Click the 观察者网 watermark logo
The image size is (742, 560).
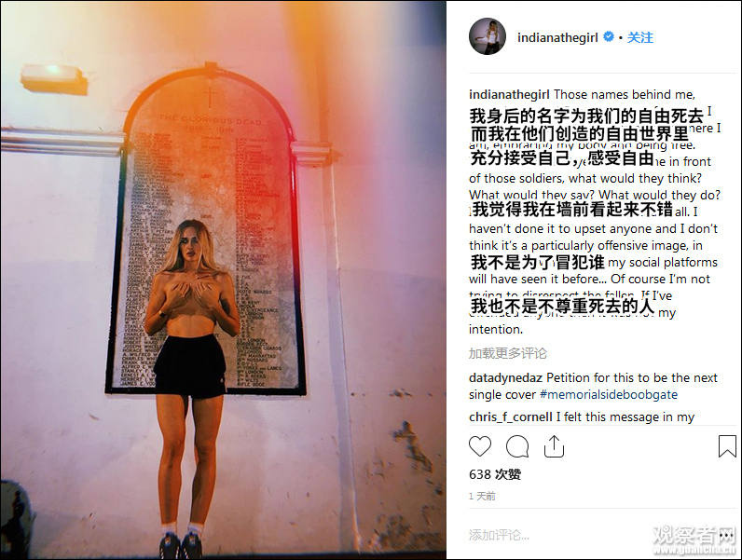[694, 540]
